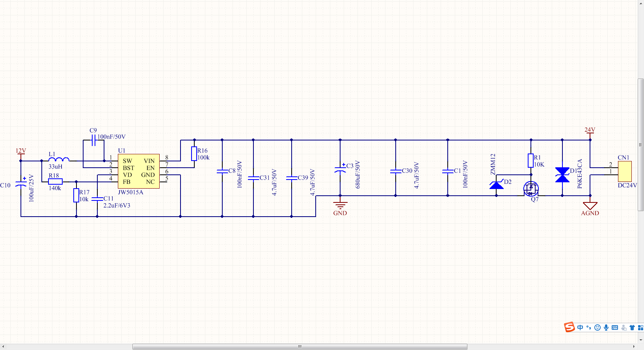
Task: Open the soft keyboard from the IME toolbar
Action: (615, 328)
